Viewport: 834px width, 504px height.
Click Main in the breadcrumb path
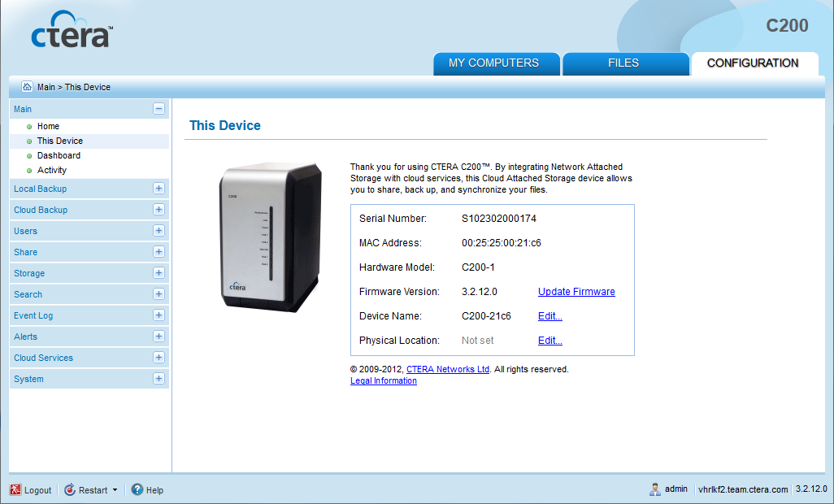[46, 87]
